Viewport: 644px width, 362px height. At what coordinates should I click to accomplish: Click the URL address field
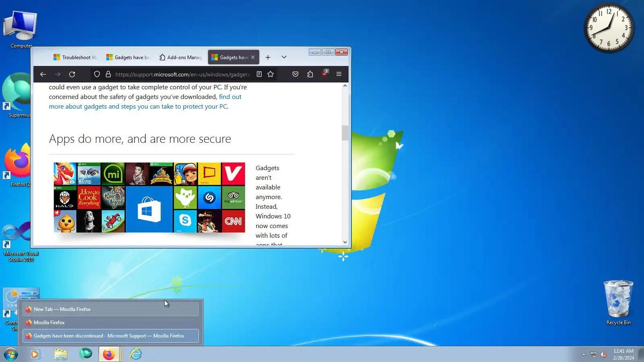point(182,74)
